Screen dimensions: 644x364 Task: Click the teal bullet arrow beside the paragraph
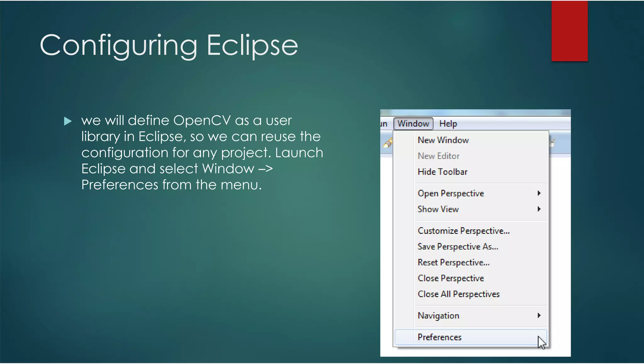(x=68, y=121)
